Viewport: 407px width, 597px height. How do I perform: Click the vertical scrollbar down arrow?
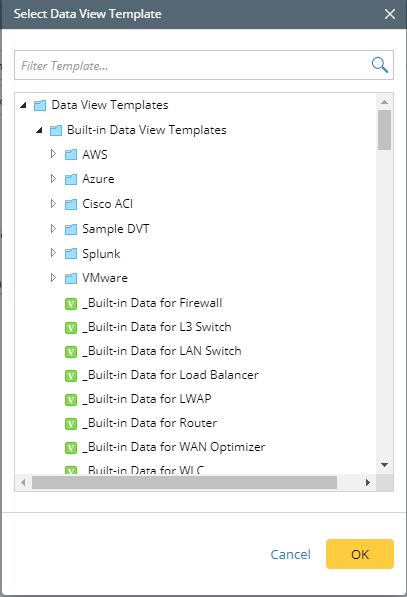point(385,465)
